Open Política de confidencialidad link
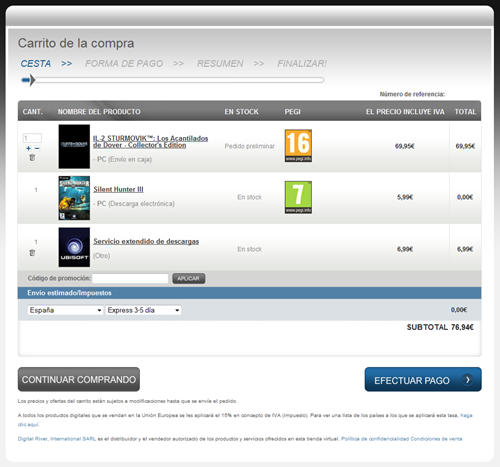 (x=375, y=439)
